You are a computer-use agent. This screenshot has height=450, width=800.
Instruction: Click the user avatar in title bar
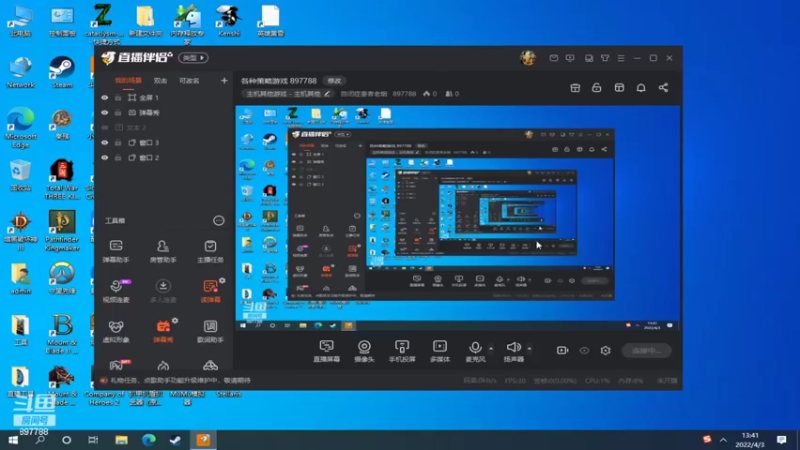click(528, 58)
